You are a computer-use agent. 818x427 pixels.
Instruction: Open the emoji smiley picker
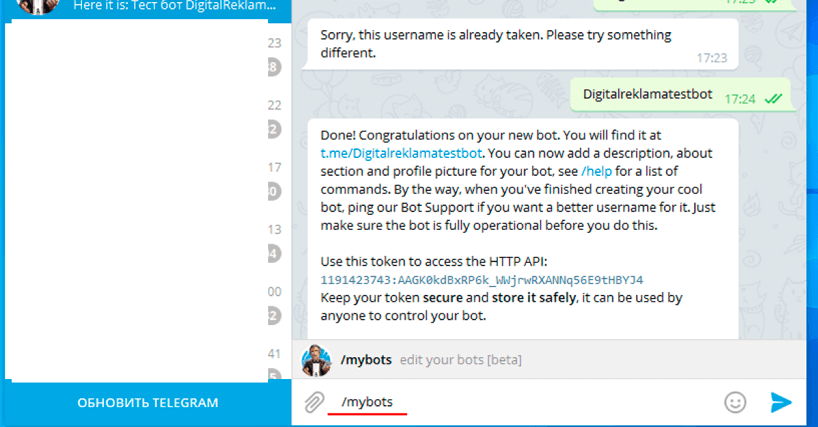[735, 402]
